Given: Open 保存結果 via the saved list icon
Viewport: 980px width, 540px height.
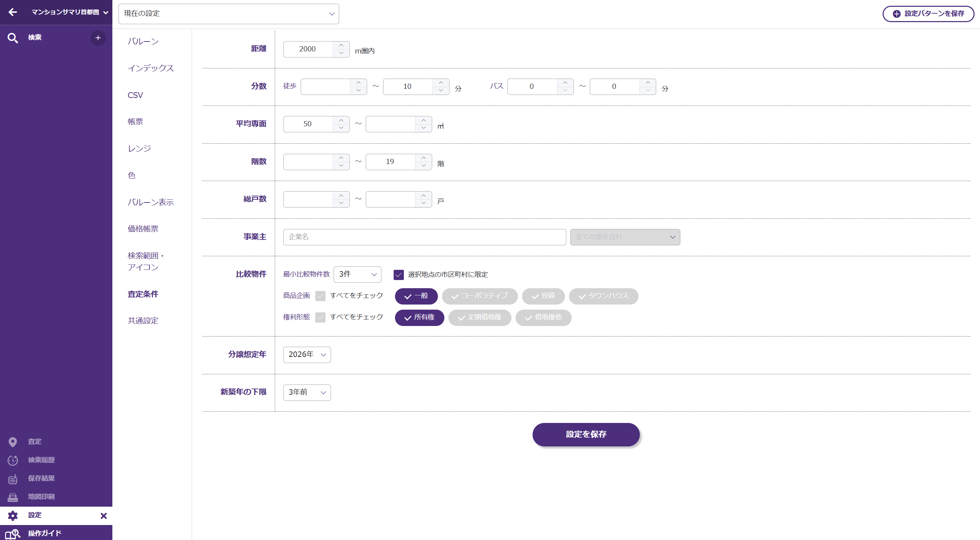Looking at the screenshot, I should click(13, 478).
